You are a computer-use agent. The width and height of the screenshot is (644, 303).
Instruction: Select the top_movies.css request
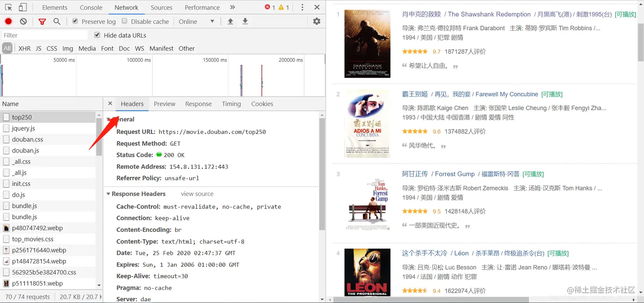pyautogui.click(x=48, y=239)
